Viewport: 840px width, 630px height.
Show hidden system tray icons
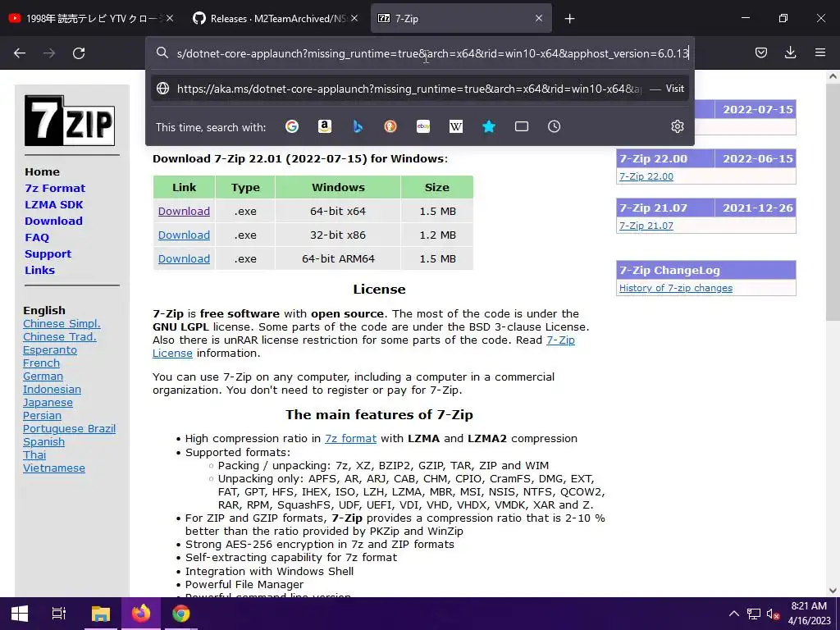(x=734, y=614)
